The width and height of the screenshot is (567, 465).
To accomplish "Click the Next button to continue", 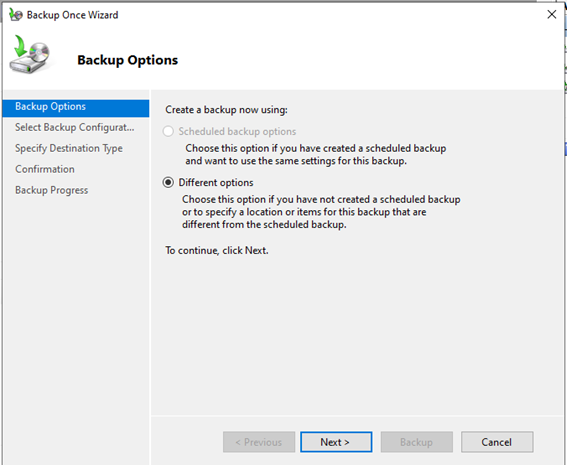I will pos(336,442).
